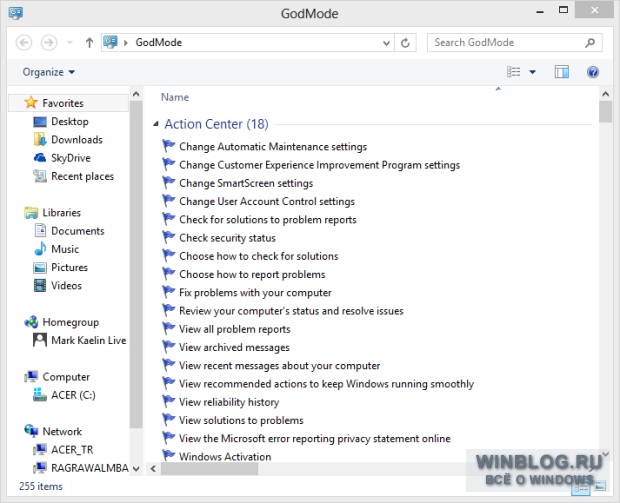Click the vertical scrollbar thumb in list
The width and height of the screenshot is (620, 503).
tap(605, 112)
